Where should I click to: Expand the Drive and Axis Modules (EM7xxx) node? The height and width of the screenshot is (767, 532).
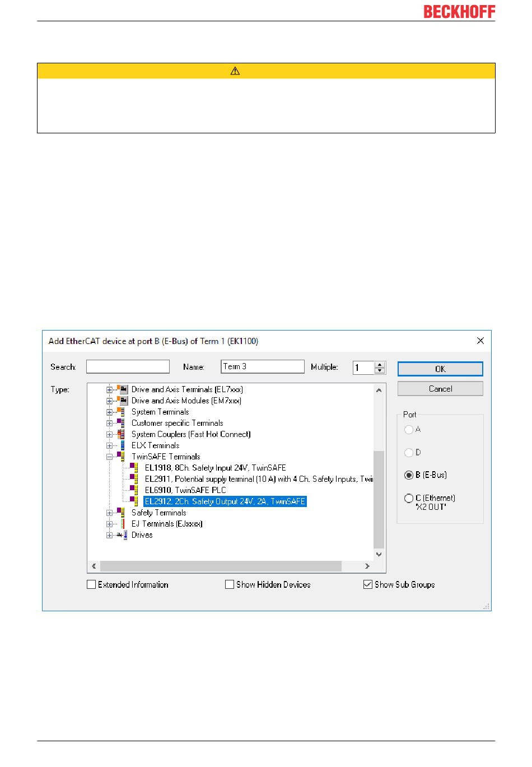point(109,401)
